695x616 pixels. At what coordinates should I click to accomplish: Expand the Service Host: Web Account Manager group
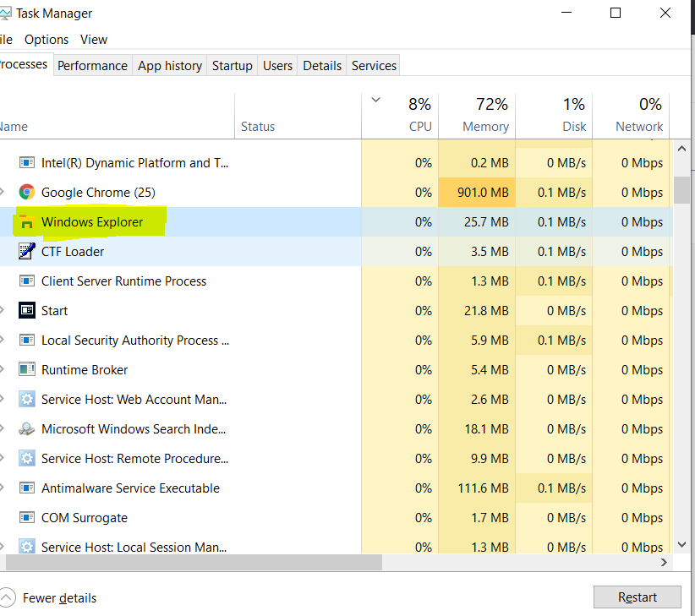coord(3,399)
